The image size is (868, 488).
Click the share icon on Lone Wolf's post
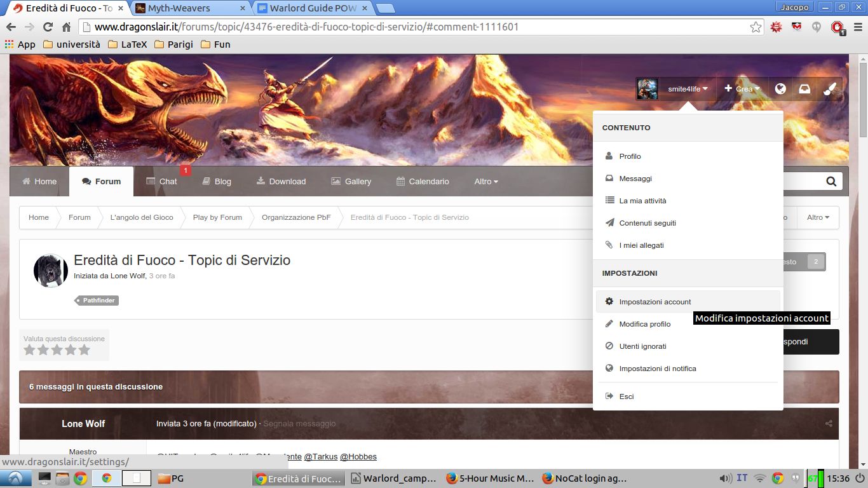829,424
